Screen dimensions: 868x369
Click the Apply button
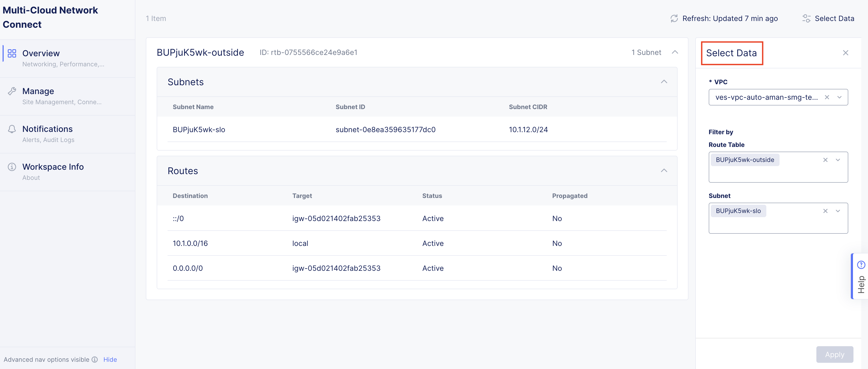tap(835, 354)
